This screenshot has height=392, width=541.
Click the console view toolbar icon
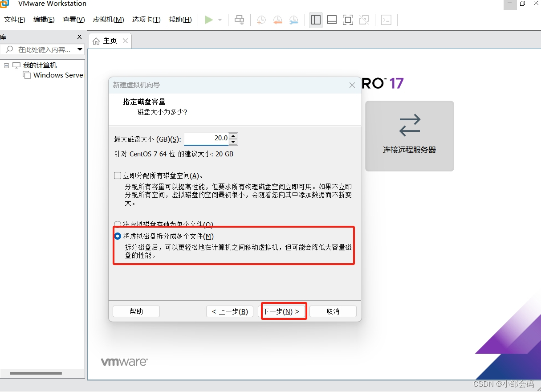click(386, 20)
